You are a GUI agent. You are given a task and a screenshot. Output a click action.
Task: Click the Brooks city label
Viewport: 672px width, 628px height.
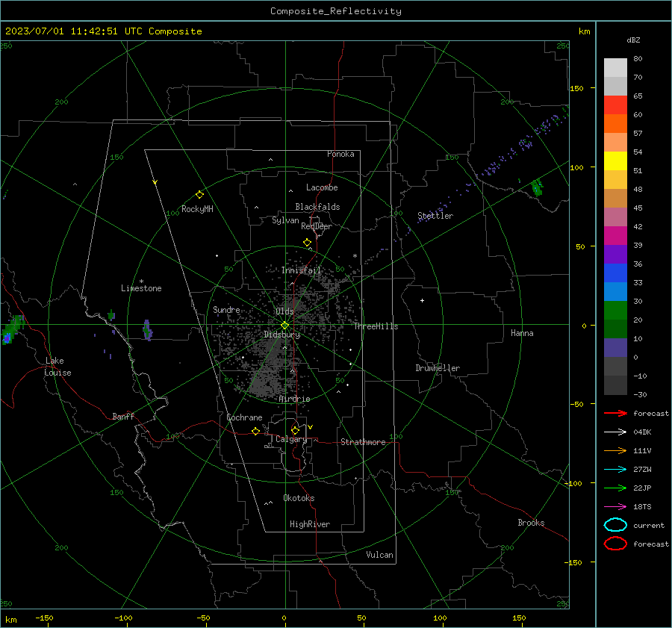(531, 523)
